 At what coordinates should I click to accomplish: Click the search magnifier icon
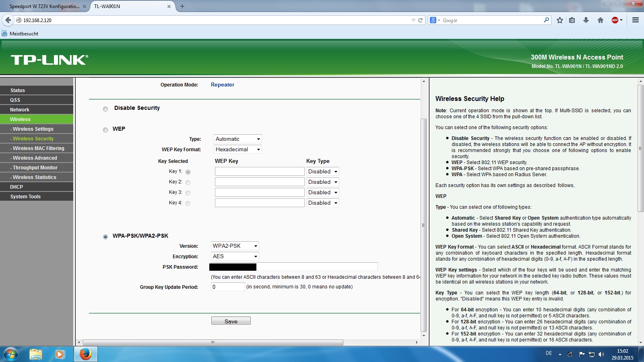tap(546, 20)
